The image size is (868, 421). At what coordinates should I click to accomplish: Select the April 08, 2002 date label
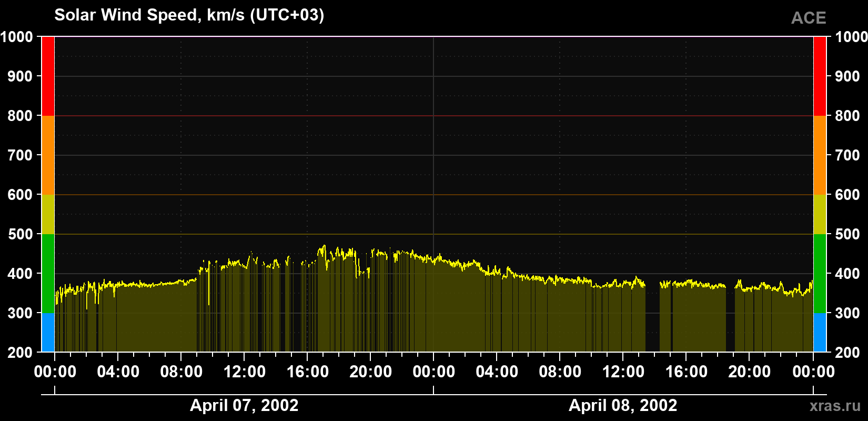pos(623,405)
